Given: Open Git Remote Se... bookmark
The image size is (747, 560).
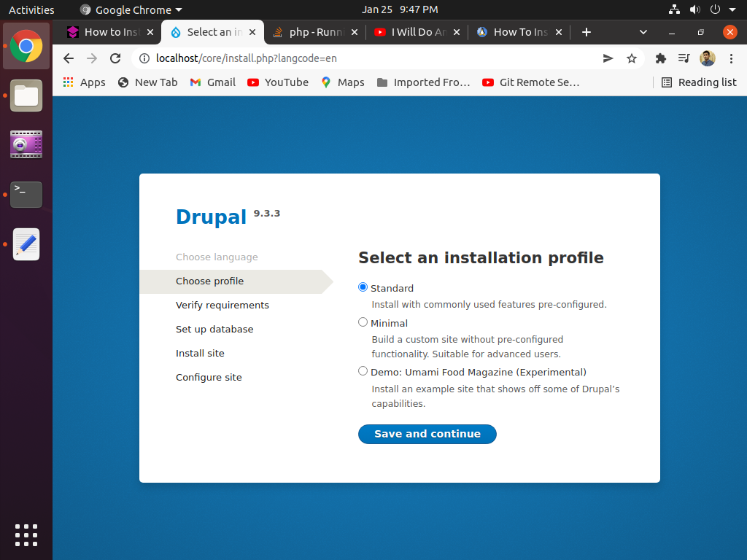Looking at the screenshot, I should coord(530,82).
